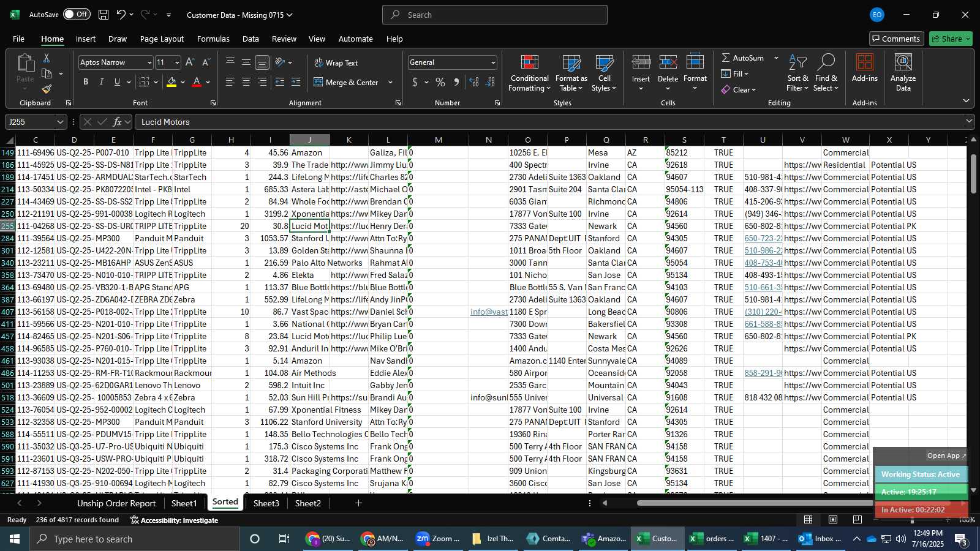Open Format as Table gallery
The image size is (980, 551).
click(x=571, y=73)
